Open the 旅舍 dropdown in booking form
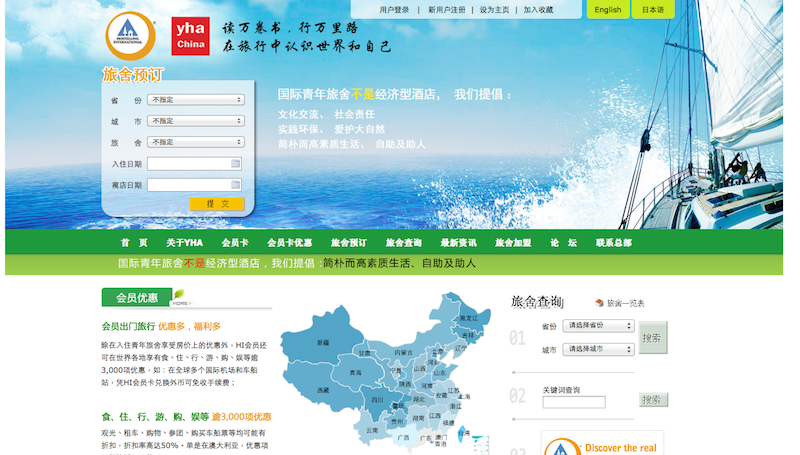800x455 pixels. coord(196,142)
